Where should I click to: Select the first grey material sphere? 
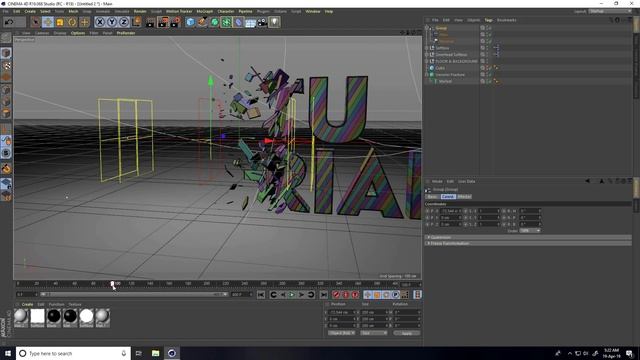coord(21,317)
